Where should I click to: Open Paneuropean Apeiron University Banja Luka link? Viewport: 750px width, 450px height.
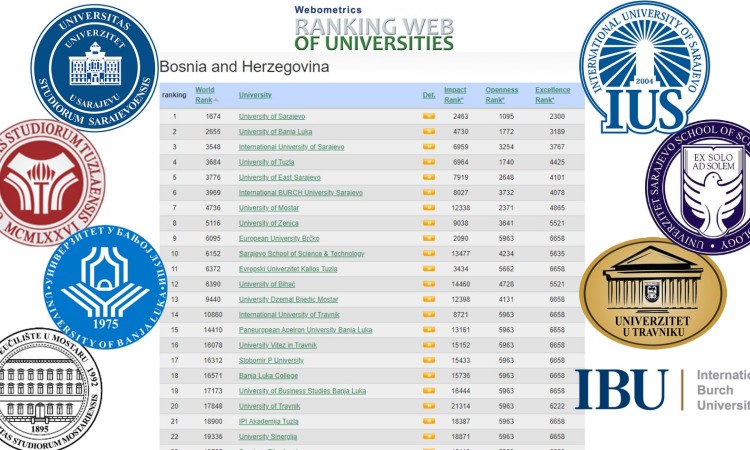coord(305,330)
